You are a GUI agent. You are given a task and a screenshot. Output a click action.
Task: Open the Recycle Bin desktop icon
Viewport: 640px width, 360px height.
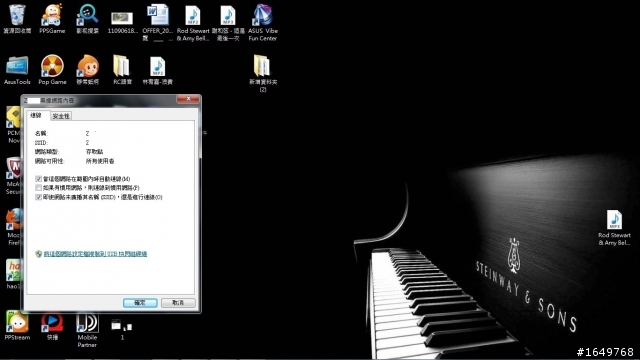click(x=17, y=19)
